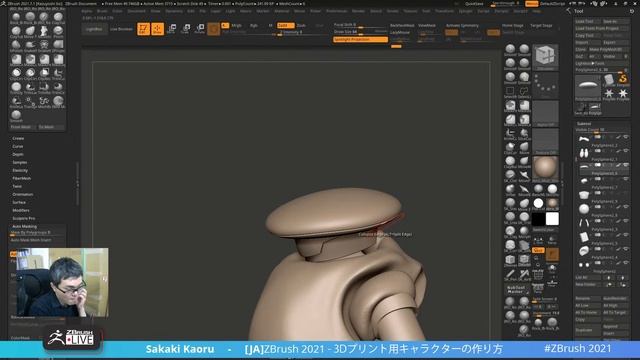The width and height of the screenshot is (640, 360).
Task: Open the Alpha Off slot
Action: tap(545, 113)
